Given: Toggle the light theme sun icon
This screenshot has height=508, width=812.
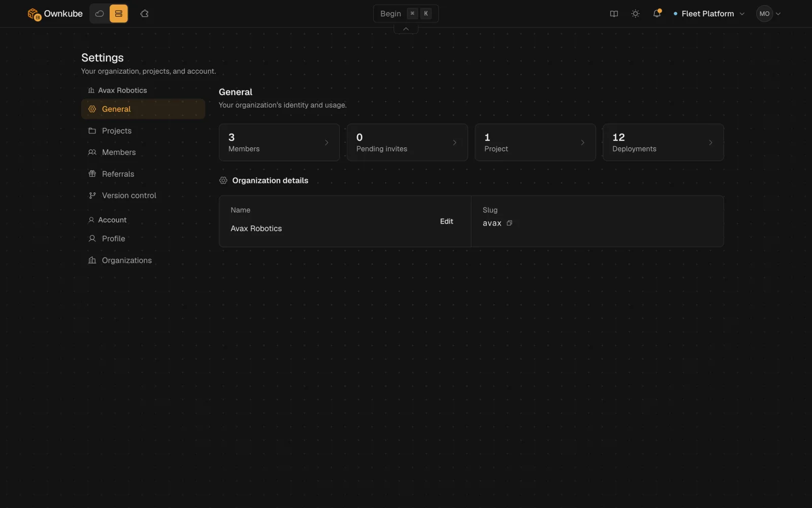Looking at the screenshot, I should point(635,14).
